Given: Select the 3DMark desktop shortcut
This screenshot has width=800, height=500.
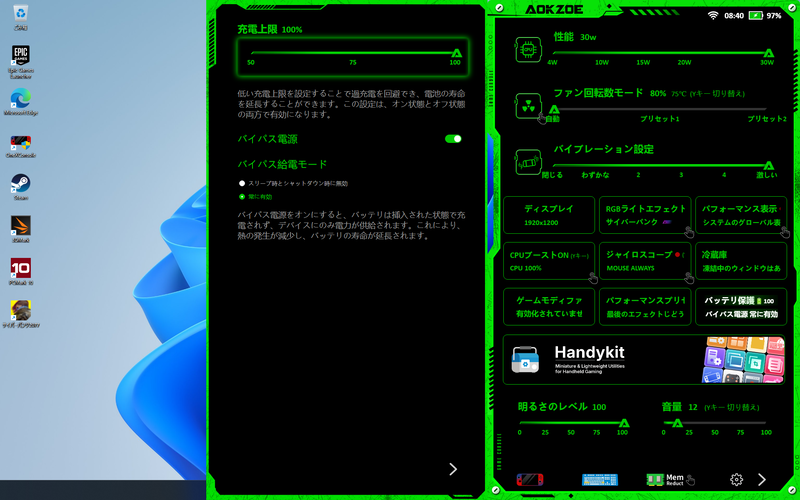Looking at the screenshot, I should [20, 229].
